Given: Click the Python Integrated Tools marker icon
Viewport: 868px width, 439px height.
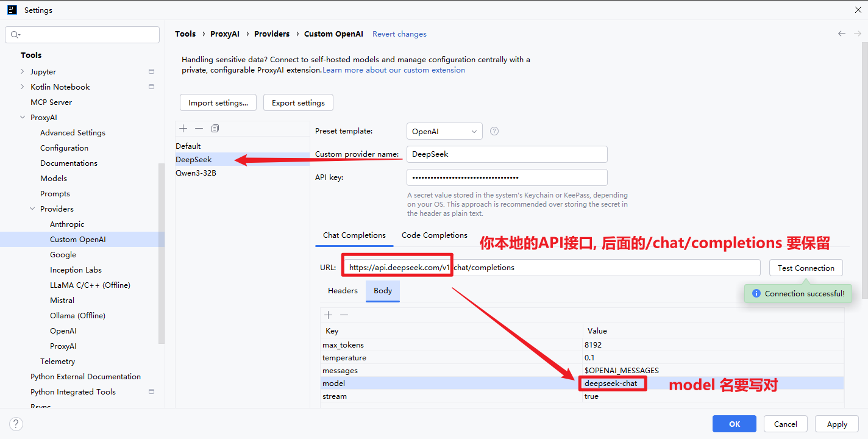Looking at the screenshot, I should pos(151,391).
